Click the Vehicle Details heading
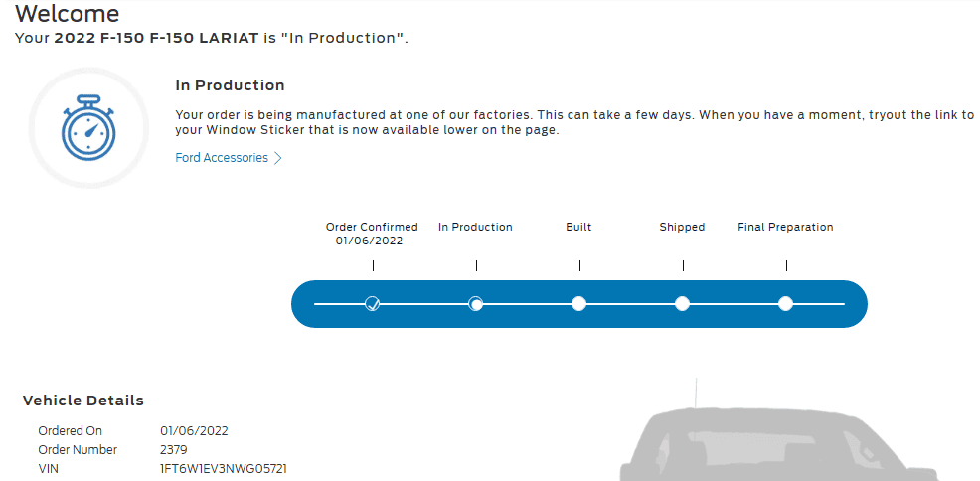Image resolution: width=980 pixels, height=481 pixels. point(83,401)
